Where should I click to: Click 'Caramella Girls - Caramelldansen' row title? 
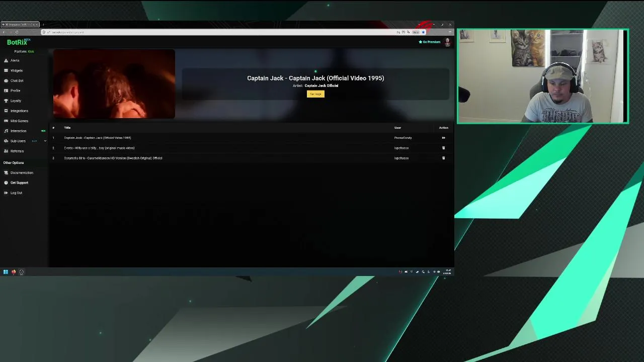tap(113, 158)
